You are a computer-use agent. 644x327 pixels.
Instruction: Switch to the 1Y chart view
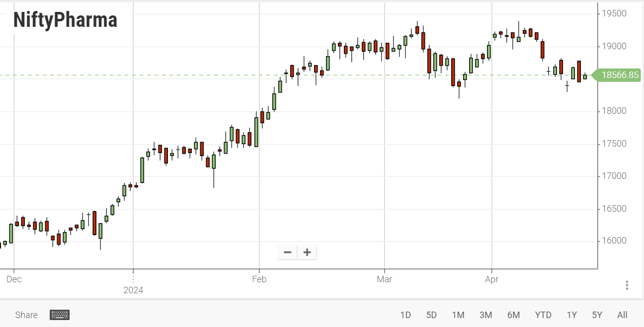[x=571, y=315]
